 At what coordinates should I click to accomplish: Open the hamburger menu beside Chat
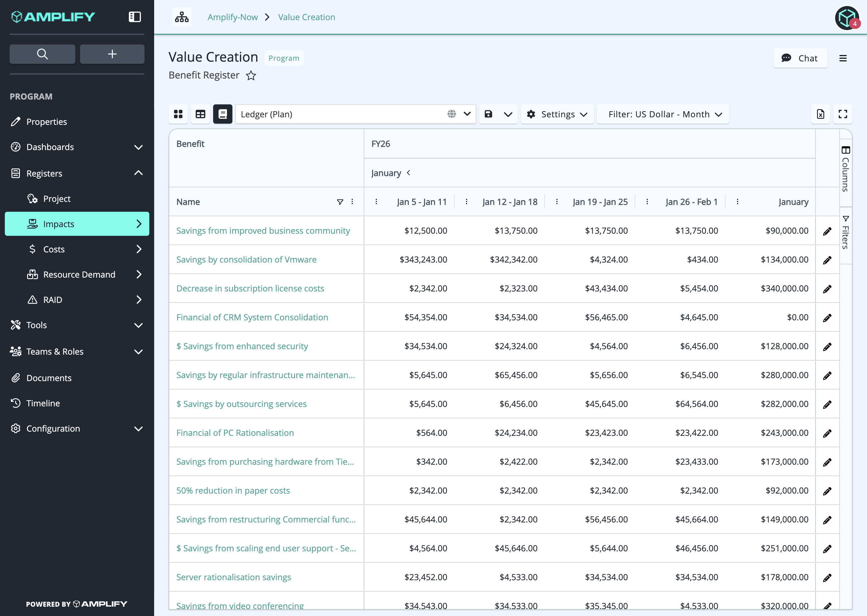[x=843, y=58]
